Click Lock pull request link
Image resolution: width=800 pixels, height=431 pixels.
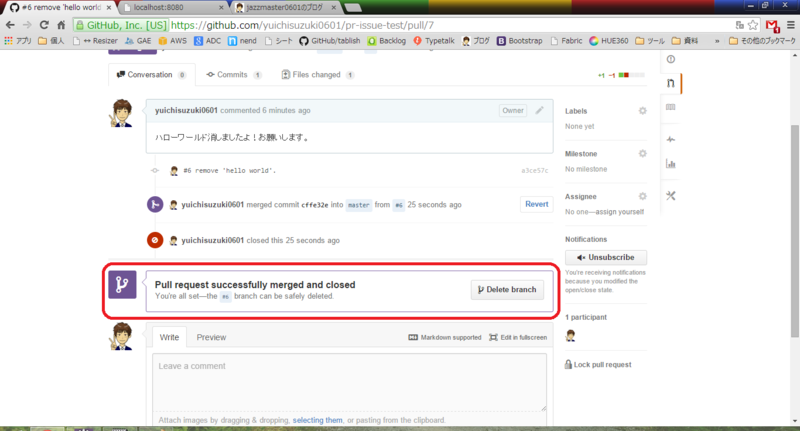coord(598,364)
